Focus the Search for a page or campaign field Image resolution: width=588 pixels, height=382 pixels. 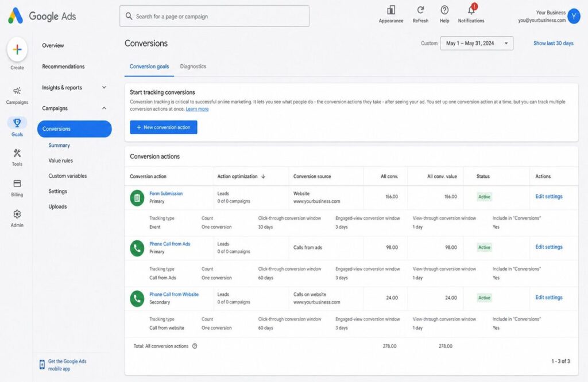[215, 16]
